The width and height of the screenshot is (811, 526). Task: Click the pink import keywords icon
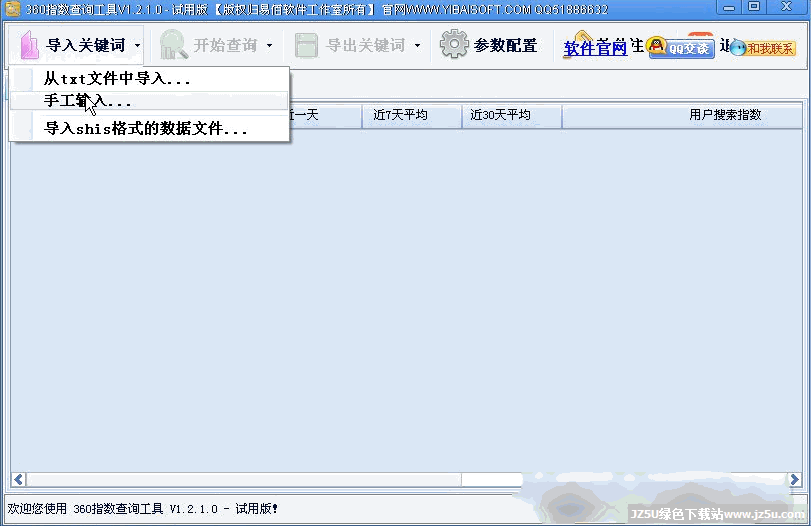click(x=29, y=45)
